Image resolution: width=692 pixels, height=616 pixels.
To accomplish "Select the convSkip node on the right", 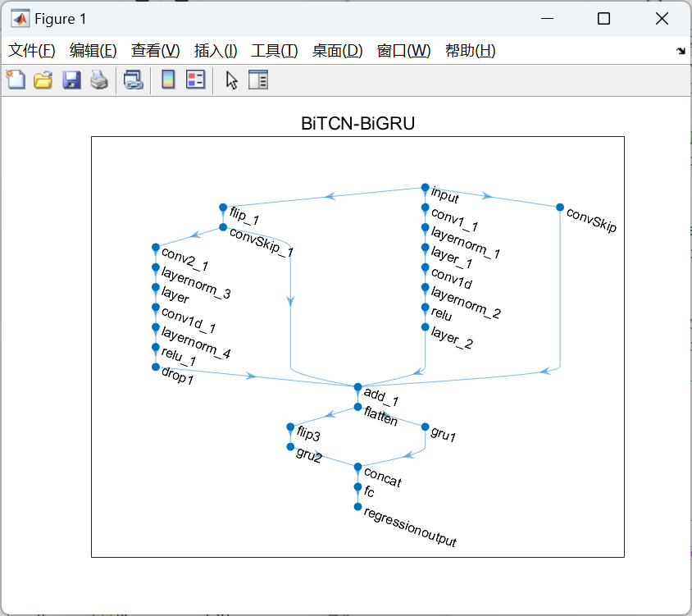I will click(559, 208).
